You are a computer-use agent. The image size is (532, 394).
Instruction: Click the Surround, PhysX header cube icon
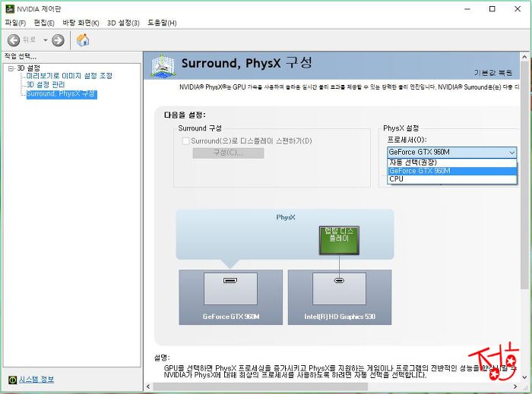coord(163,65)
